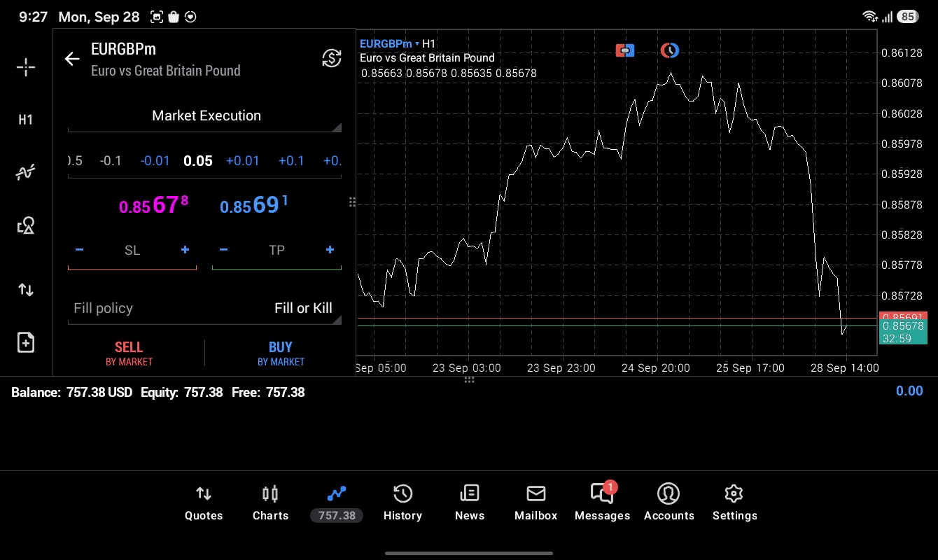Open the Fill or Kill policy dropdown

(205, 309)
